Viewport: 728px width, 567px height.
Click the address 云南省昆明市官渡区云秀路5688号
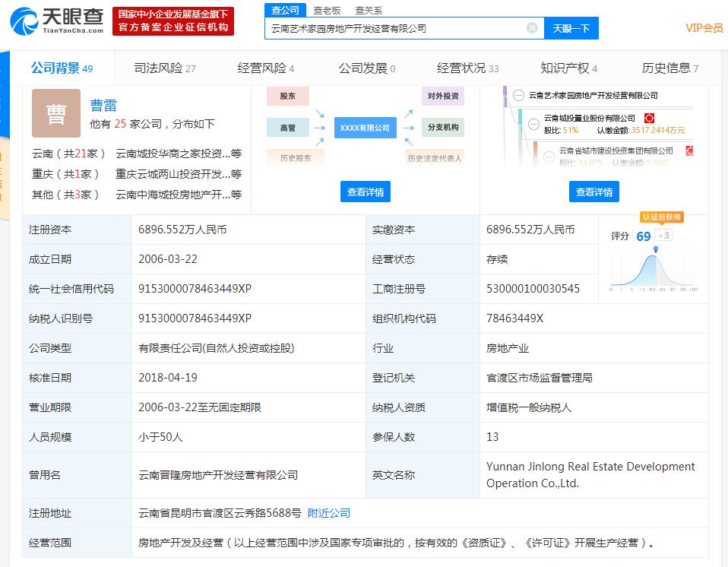click(x=220, y=513)
